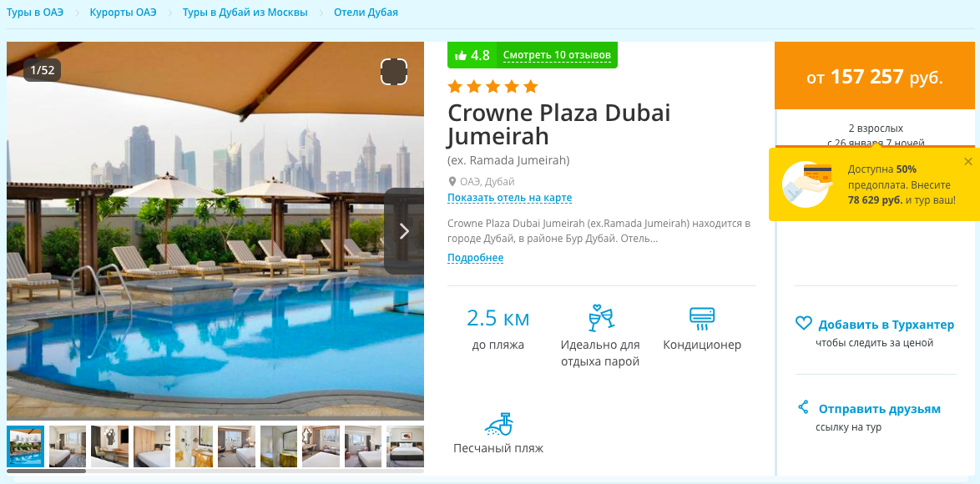
Task: Click the champagne glasses couple icon
Action: [601, 318]
